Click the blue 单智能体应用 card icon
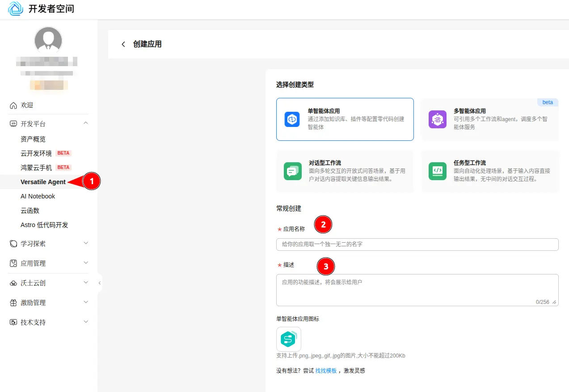Image resolution: width=569 pixels, height=392 pixels. tap(292, 119)
